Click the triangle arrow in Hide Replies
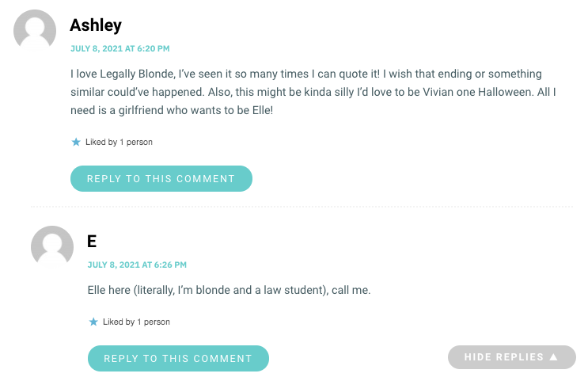Viewport: 588px width, 381px height. coord(553,356)
